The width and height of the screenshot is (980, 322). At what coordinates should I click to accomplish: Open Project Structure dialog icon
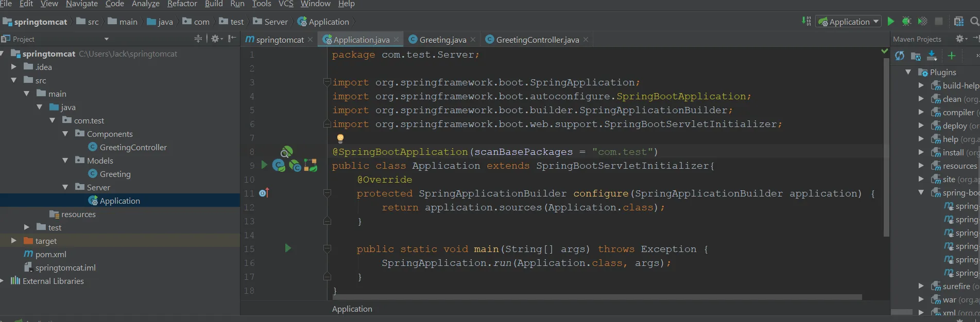pyautogui.click(x=959, y=22)
